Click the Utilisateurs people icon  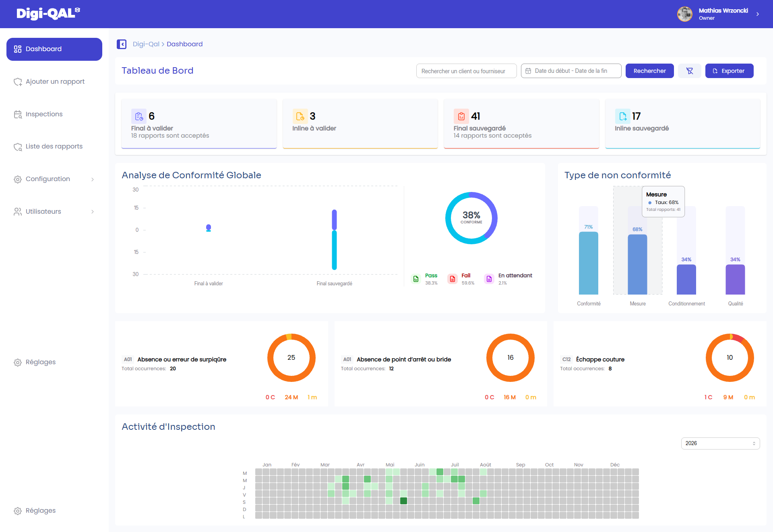pyautogui.click(x=18, y=212)
